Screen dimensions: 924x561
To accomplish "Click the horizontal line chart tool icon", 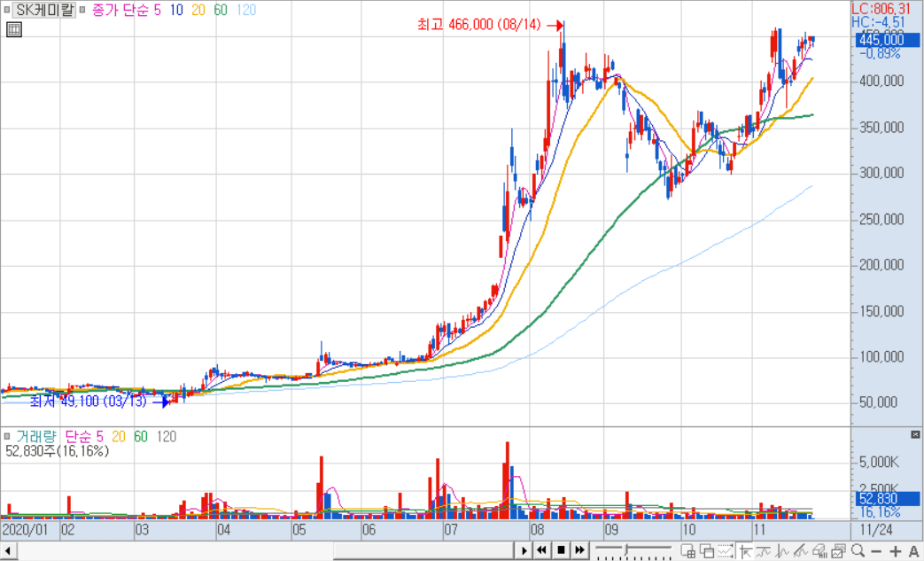I will point(763,551).
